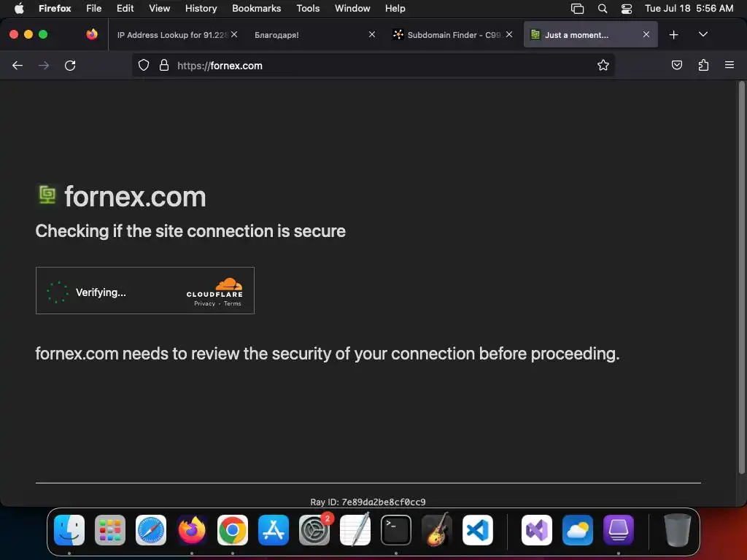Close the Just a moment tab
Viewport: 747px width, 560px height.
point(646,34)
